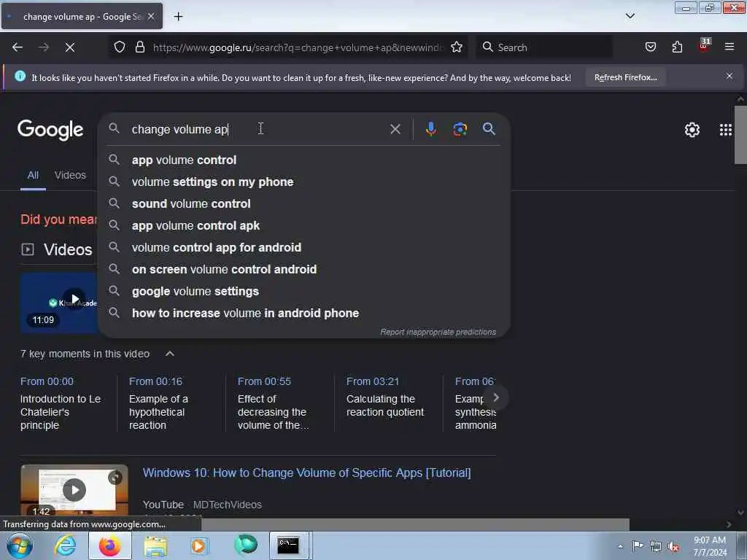
Task: Open the taskbar clock showing 9:07 AM
Action: (x=710, y=546)
